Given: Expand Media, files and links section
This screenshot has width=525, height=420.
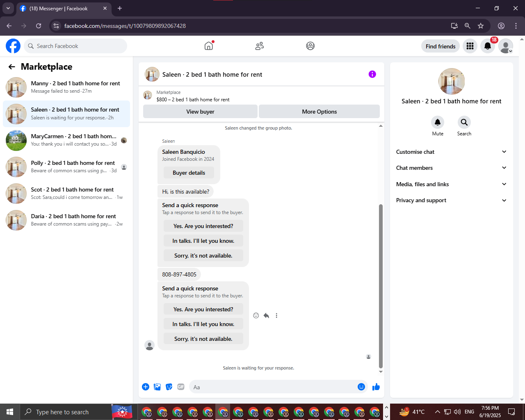Looking at the screenshot, I should point(452,184).
